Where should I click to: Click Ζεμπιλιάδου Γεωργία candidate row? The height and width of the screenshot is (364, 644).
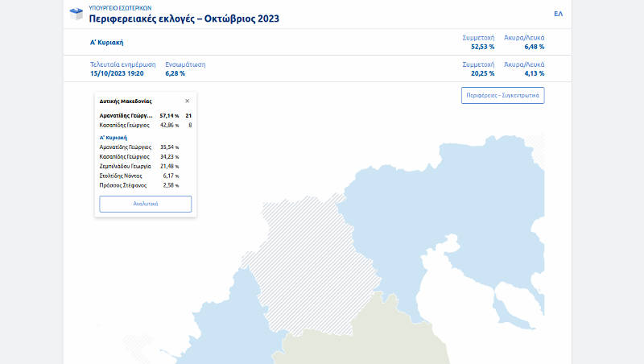pos(138,165)
